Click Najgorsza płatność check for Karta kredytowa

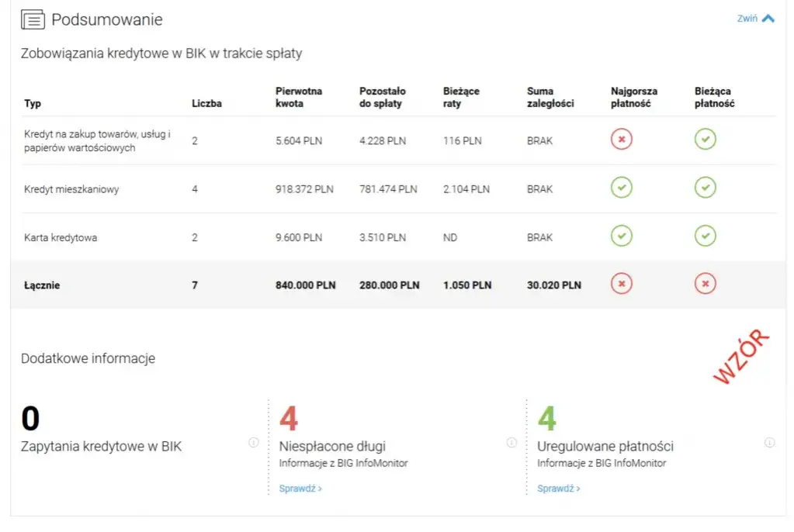621,236
